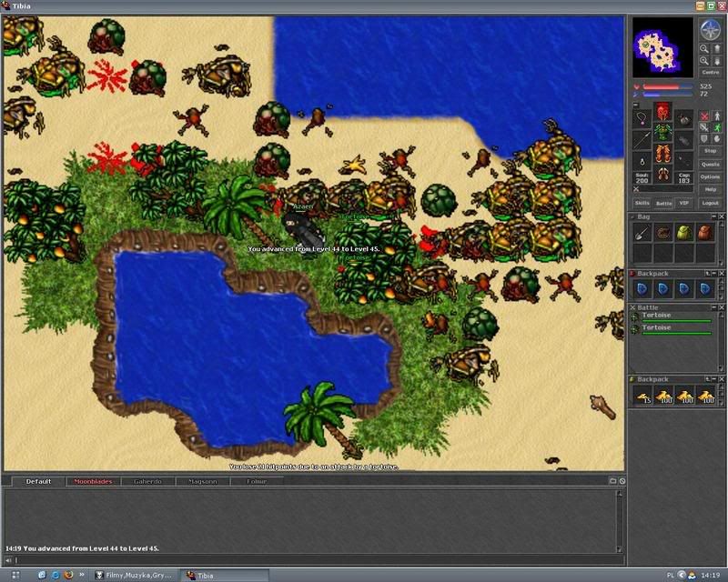Click the chat message input field
This screenshot has height=582, width=728.
coord(318,560)
